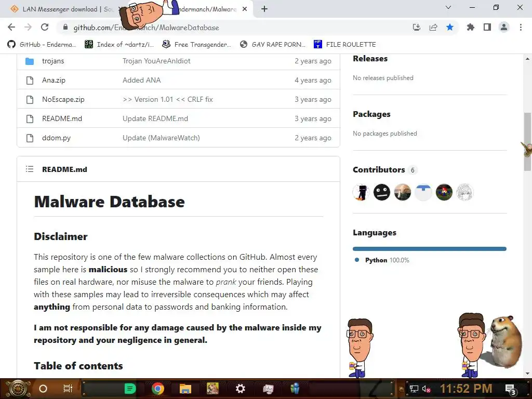Open the Packages section heading
Screen dimensions: 532x399
point(371,114)
